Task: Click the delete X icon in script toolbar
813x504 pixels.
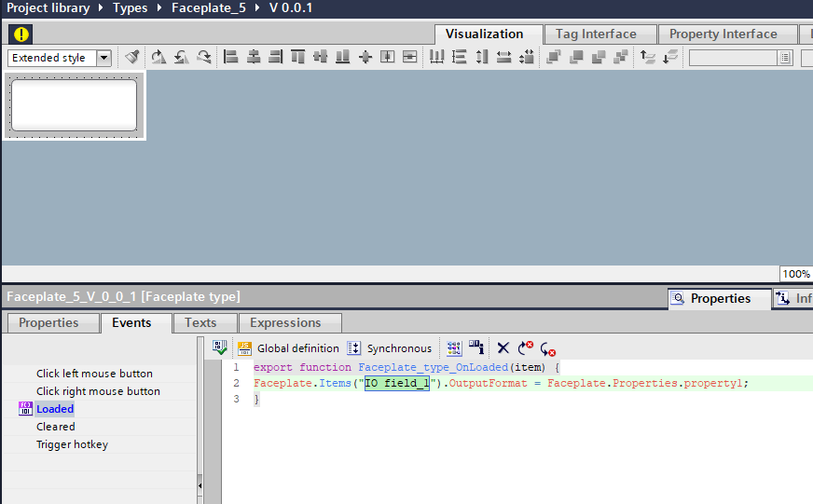Action: pos(503,348)
